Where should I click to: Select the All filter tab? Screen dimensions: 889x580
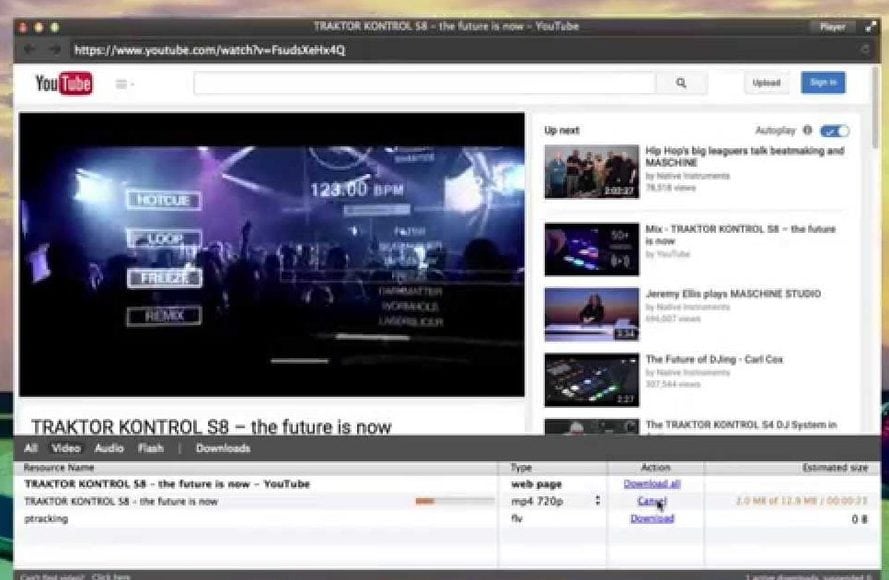(31, 448)
